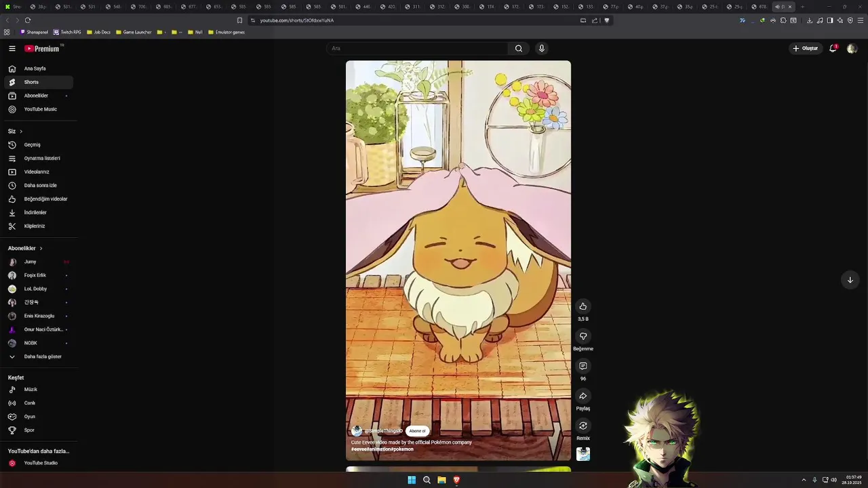This screenshot has height=488, width=868.
Task: Open LoL Dobby channel
Action: pyautogui.click(x=39, y=289)
